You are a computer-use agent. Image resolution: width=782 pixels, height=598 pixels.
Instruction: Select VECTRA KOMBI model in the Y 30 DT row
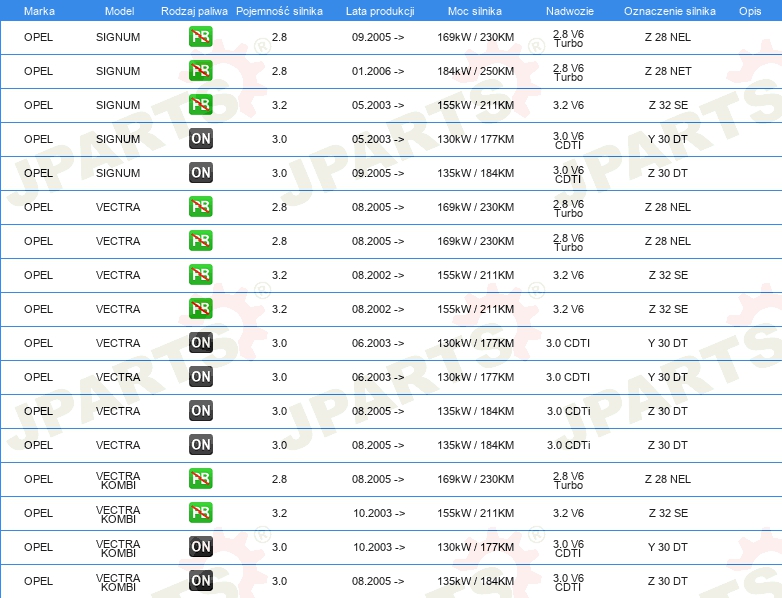pos(118,548)
